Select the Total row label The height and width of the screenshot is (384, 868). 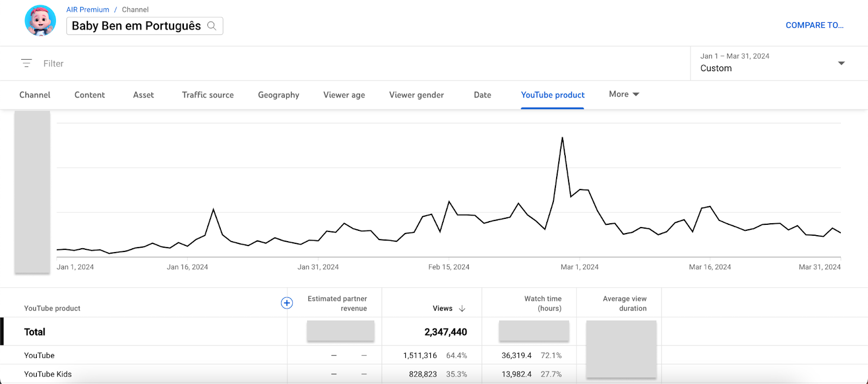tap(35, 332)
